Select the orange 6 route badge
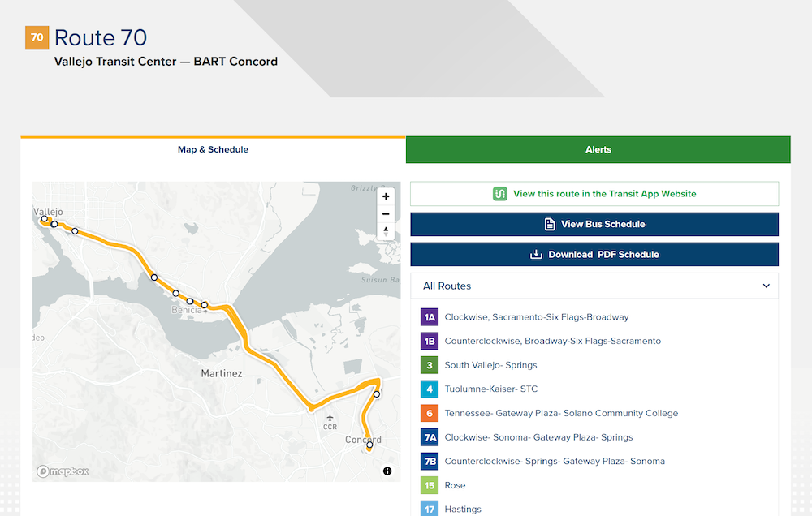This screenshot has width=812, height=516. pos(430,413)
